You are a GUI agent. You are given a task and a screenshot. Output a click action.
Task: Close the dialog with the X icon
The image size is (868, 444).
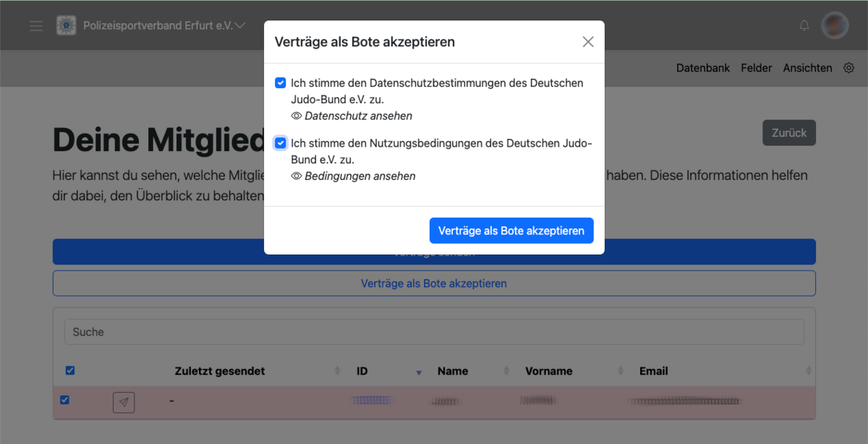tap(588, 42)
